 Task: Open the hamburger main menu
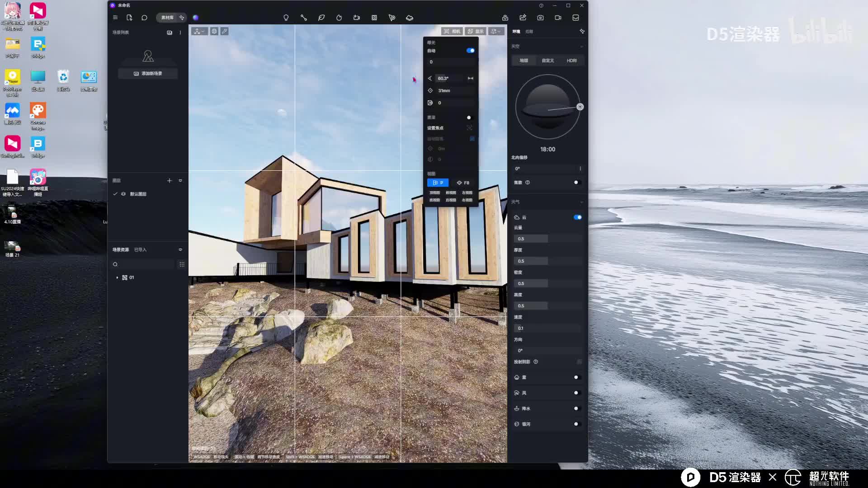(115, 18)
